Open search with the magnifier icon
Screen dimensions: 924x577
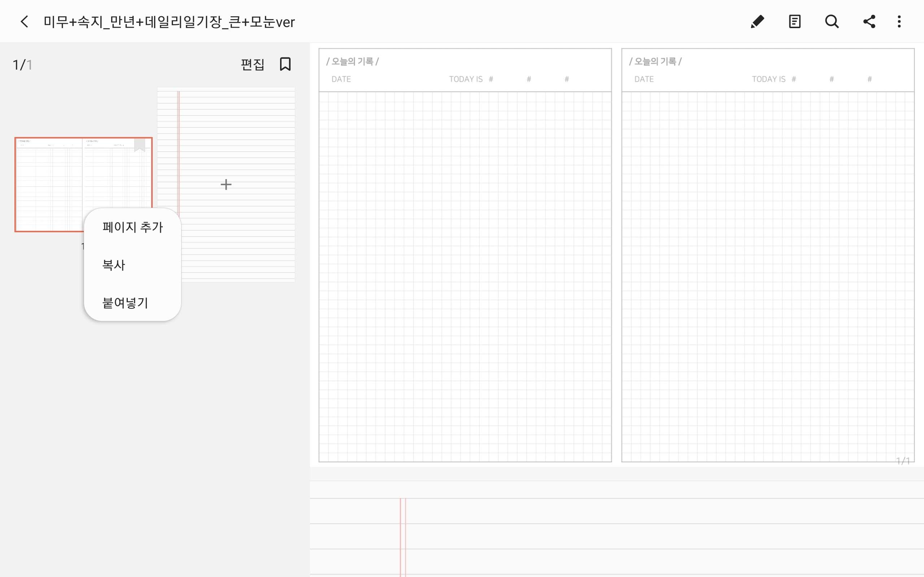pyautogui.click(x=832, y=22)
